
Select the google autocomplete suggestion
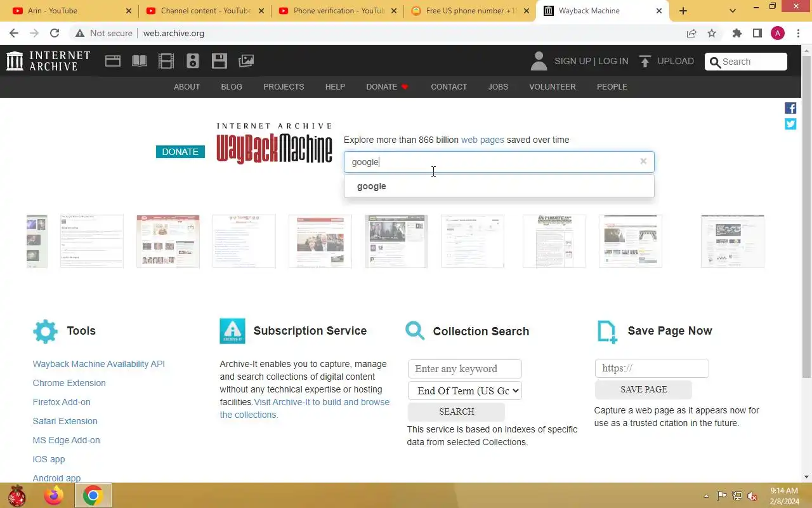pyautogui.click(x=499, y=186)
